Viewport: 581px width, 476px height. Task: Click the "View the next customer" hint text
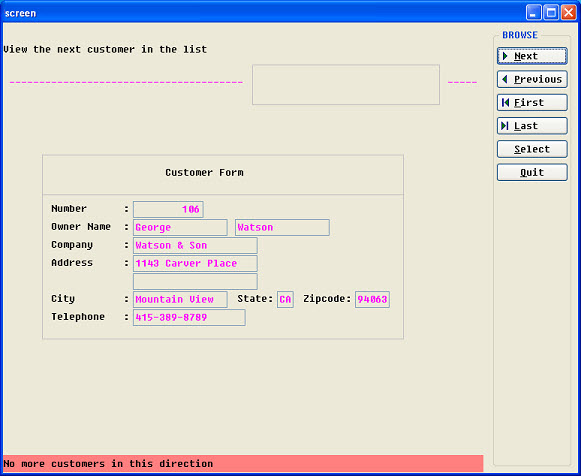point(105,49)
